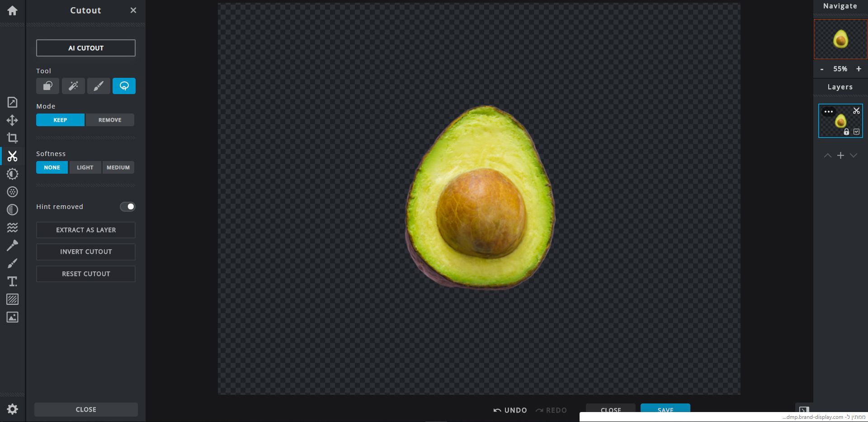Open the Arrange move tool
Viewport: 868px width, 422px height.
(12, 120)
